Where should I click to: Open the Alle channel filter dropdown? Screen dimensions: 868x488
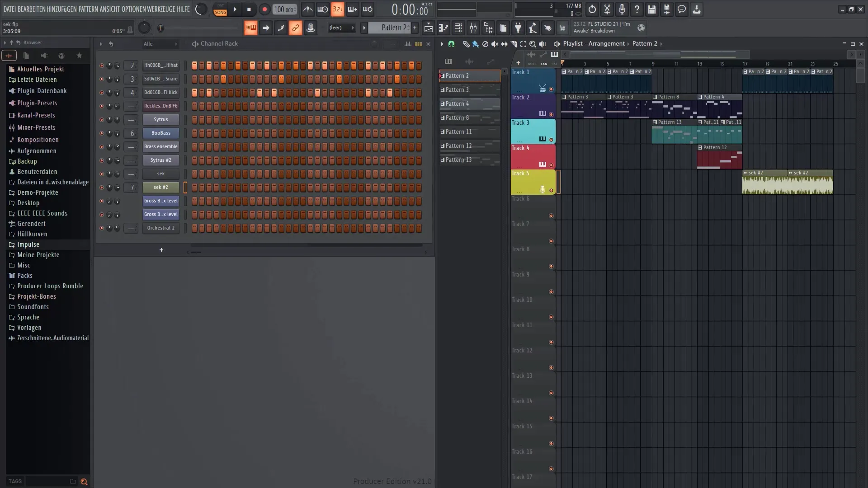160,44
